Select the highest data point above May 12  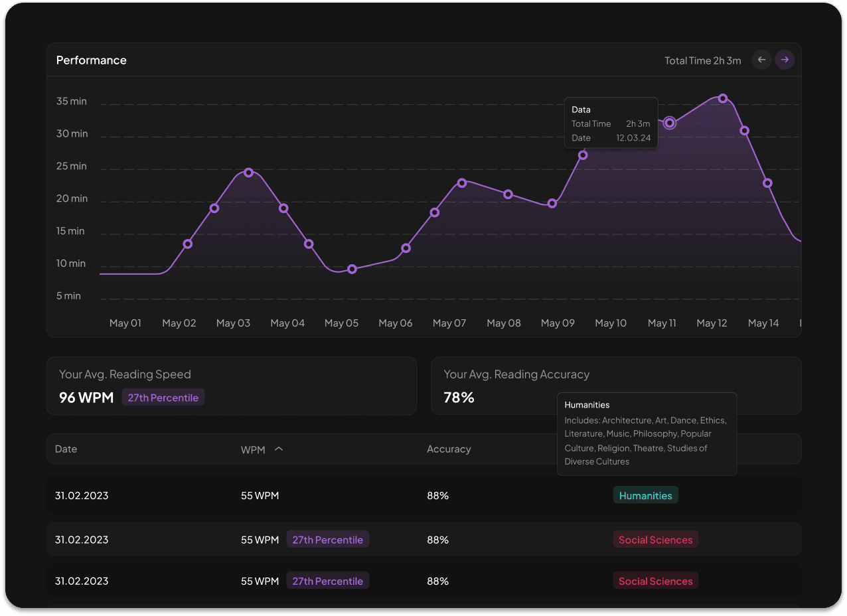(x=723, y=99)
